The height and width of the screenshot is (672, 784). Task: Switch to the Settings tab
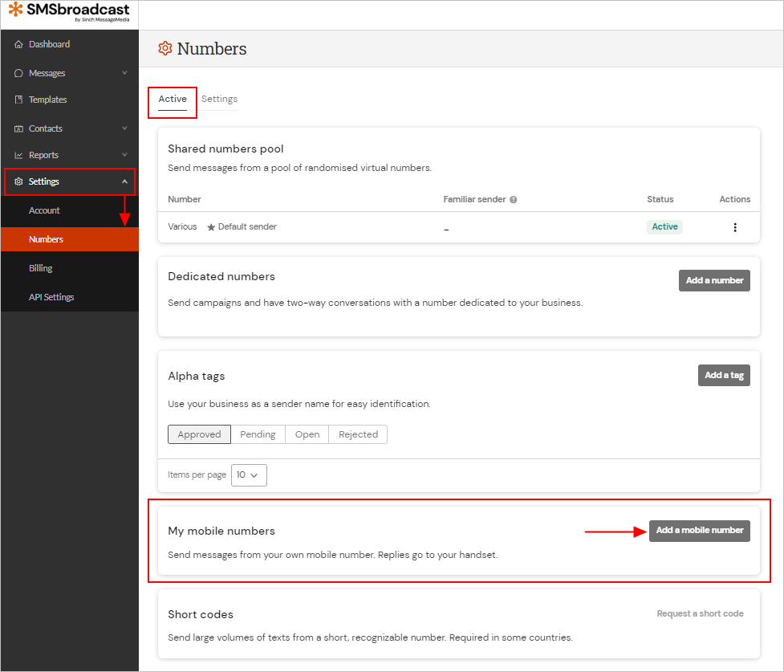219,99
